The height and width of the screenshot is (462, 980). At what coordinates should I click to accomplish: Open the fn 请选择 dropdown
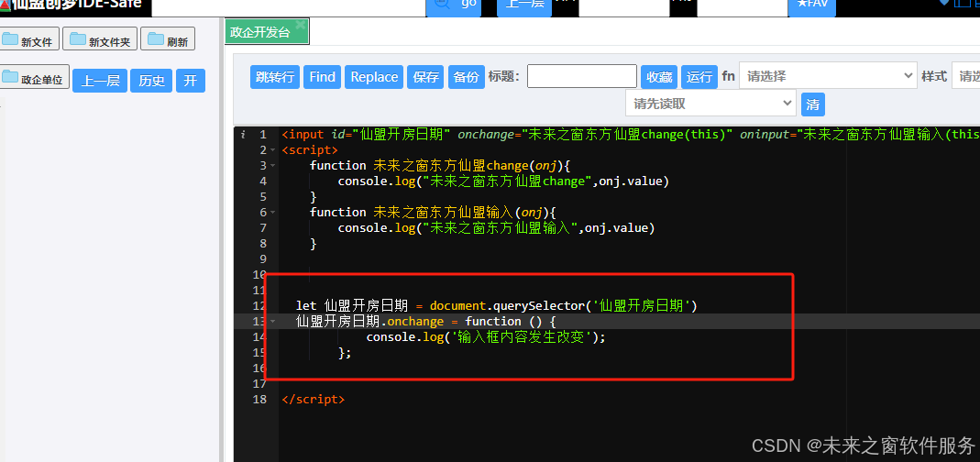coord(828,76)
